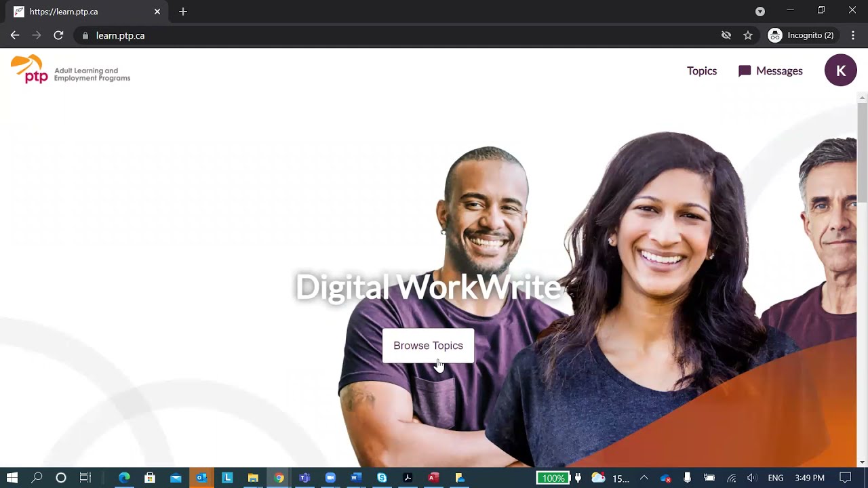Open Zoom from the taskbar
Screen dimensions: 868x488
point(330,478)
